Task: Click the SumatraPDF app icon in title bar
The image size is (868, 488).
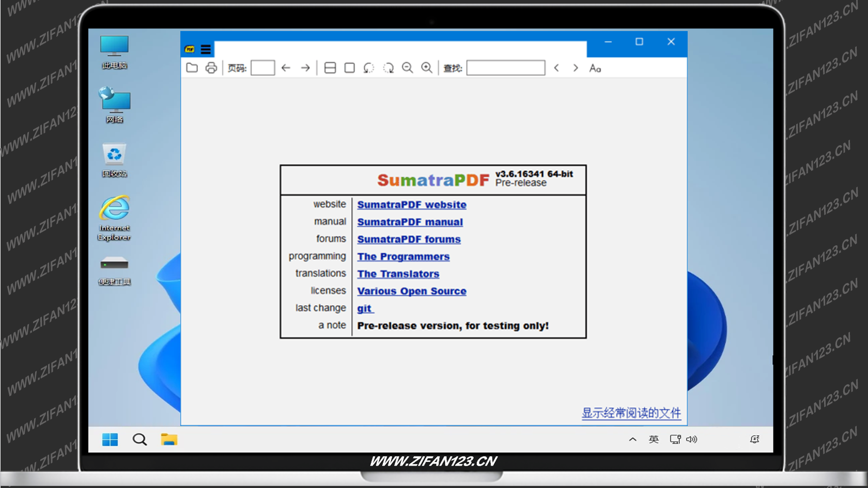Action: click(x=190, y=50)
